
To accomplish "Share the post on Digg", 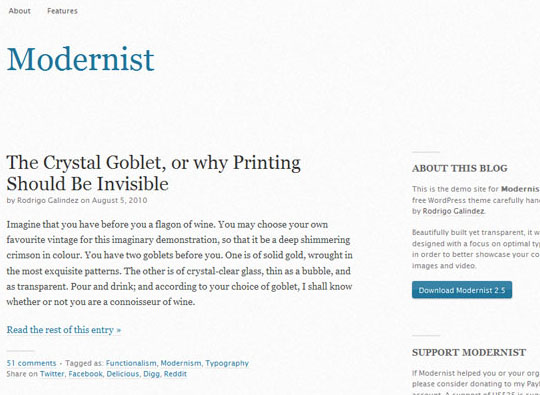I will click(152, 374).
